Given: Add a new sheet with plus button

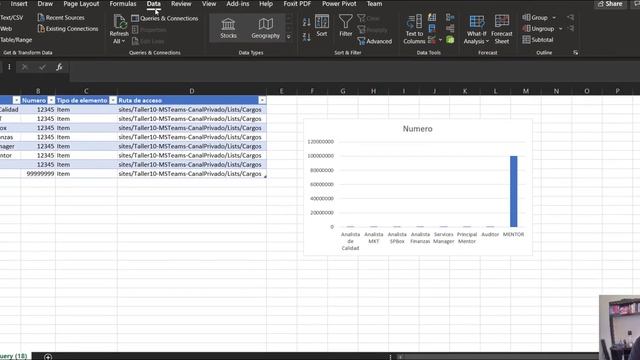Looking at the screenshot, I should 48,357.
